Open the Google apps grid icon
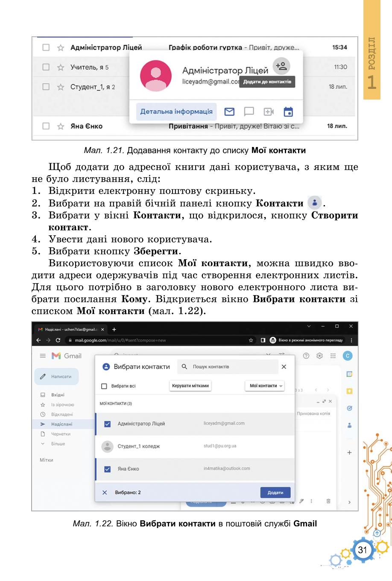 [x=333, y=356]
